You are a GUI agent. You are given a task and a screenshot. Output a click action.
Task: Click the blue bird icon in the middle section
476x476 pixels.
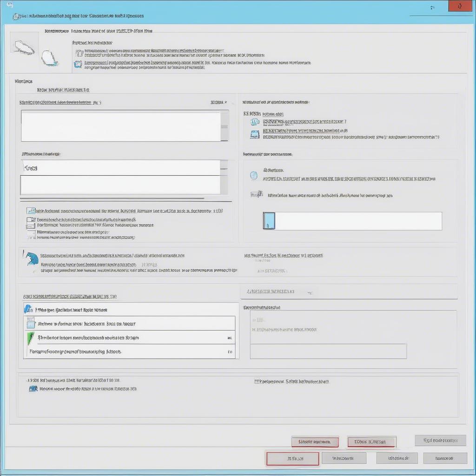tap(31, 258)
